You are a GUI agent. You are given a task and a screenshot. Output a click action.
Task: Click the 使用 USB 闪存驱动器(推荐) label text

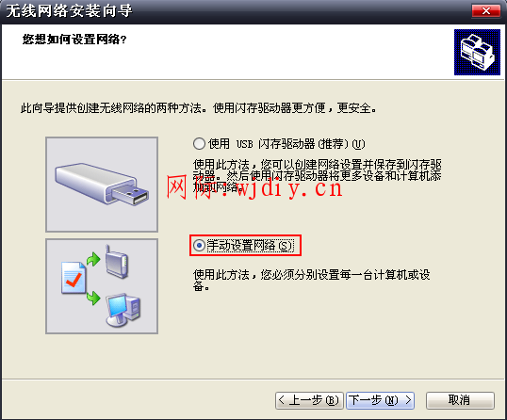[x=286, y=144]
